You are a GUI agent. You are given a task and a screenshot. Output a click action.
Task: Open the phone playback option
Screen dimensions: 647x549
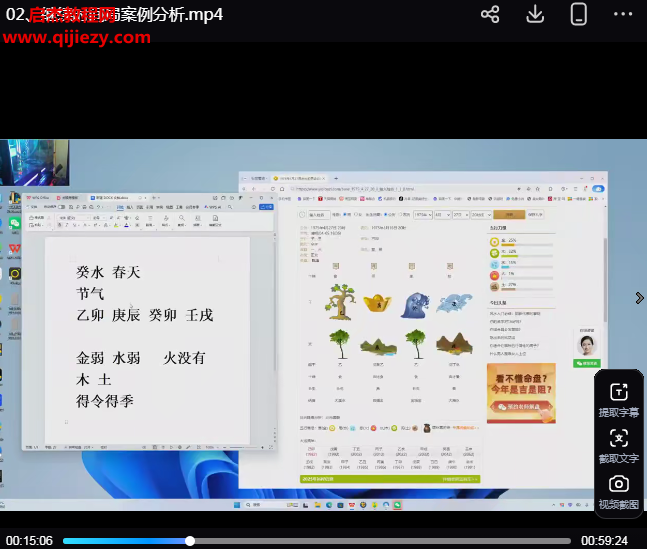579,14
